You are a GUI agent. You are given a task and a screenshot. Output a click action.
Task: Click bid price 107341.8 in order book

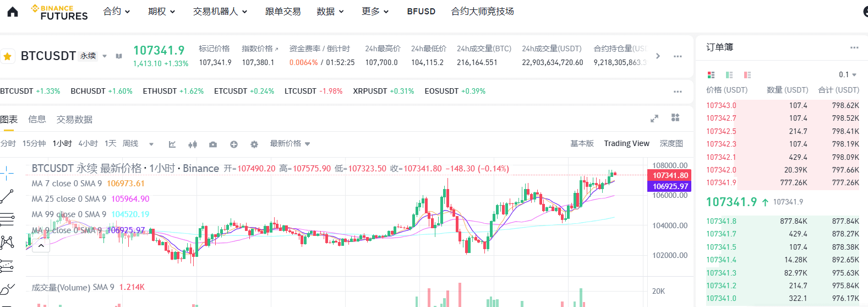coord(721,221)
